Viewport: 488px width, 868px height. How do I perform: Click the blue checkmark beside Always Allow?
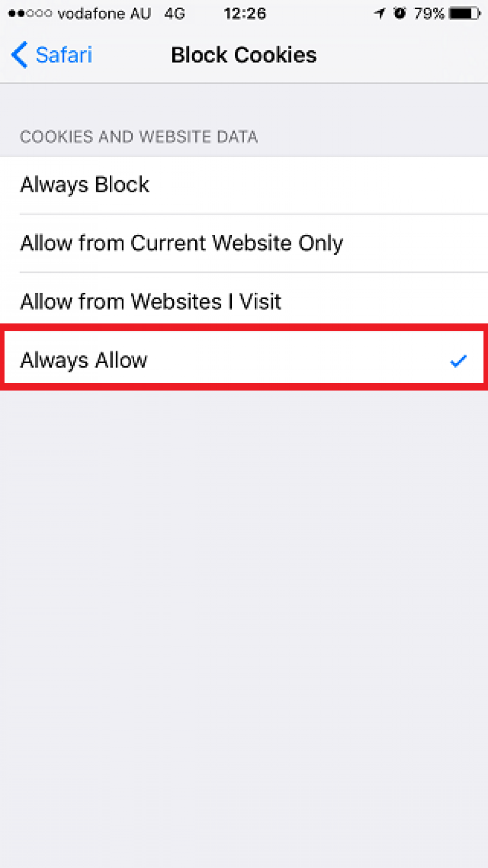[x=458, y=361]
